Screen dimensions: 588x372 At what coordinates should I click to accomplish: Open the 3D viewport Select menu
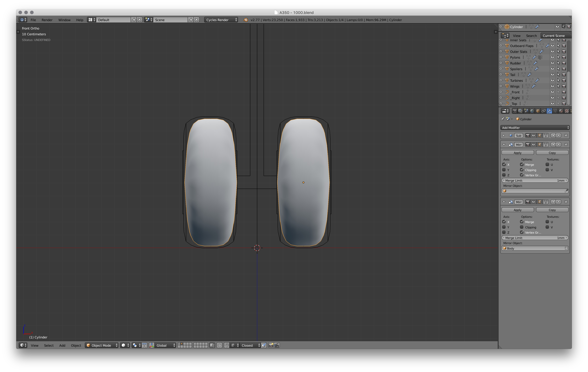(49, 345)
